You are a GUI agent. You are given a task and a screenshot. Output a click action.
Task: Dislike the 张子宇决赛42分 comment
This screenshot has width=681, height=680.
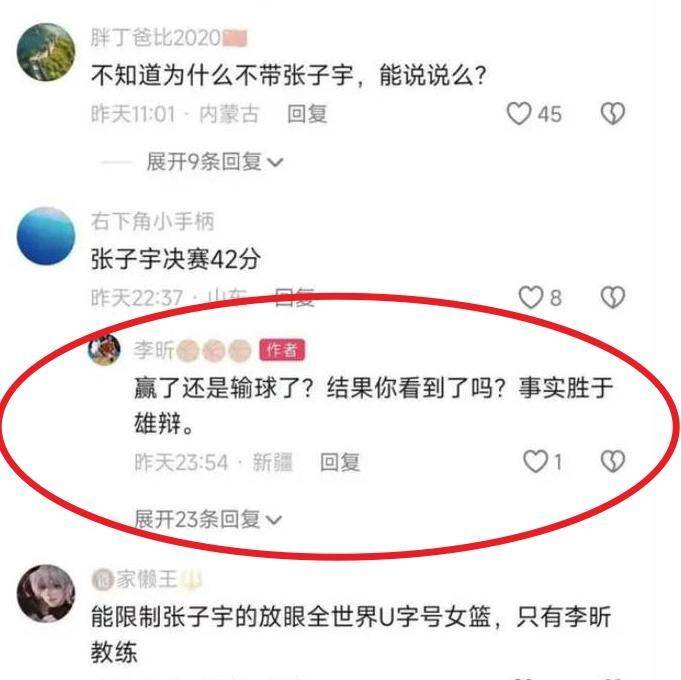click(x=612, y=297)
